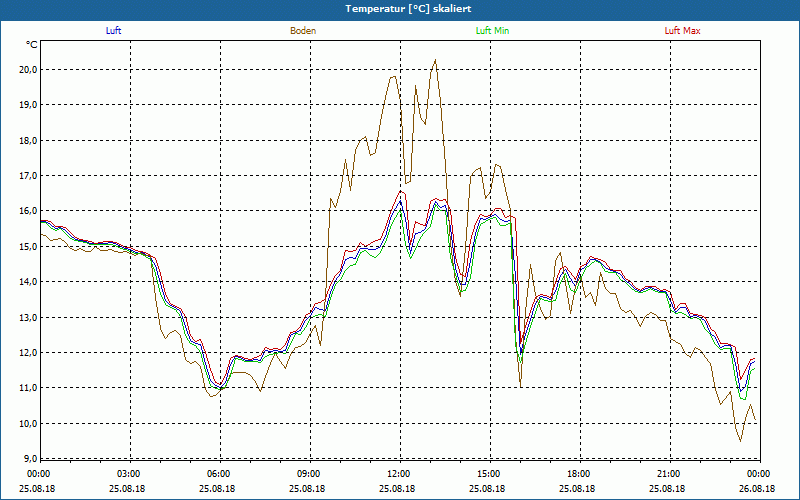Screen dimensions: 800x500
Task: Click the 03:00 time axis label
Action: pos(128,474)
